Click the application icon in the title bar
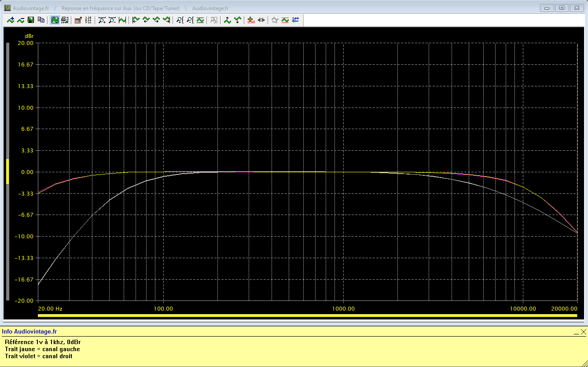This screenshot has height=367, width=588. [7, 8]
